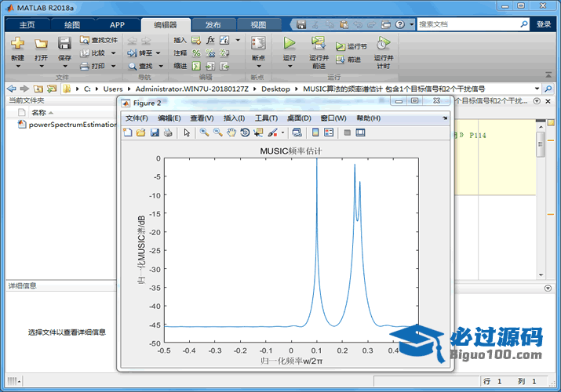The width and height of the screenshot is (561, 392).
Task: Open the New (新建) dropdown arrow
Action: coord(17,66)
